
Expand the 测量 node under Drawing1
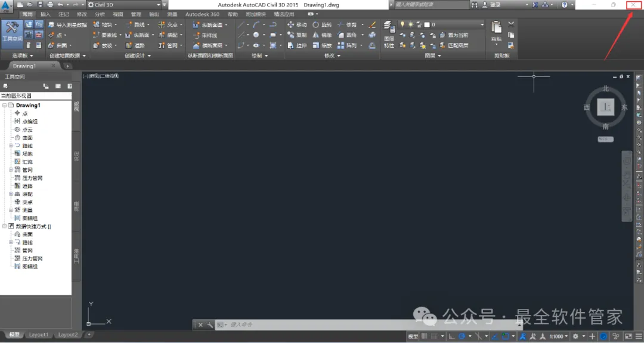coord(11,210)
